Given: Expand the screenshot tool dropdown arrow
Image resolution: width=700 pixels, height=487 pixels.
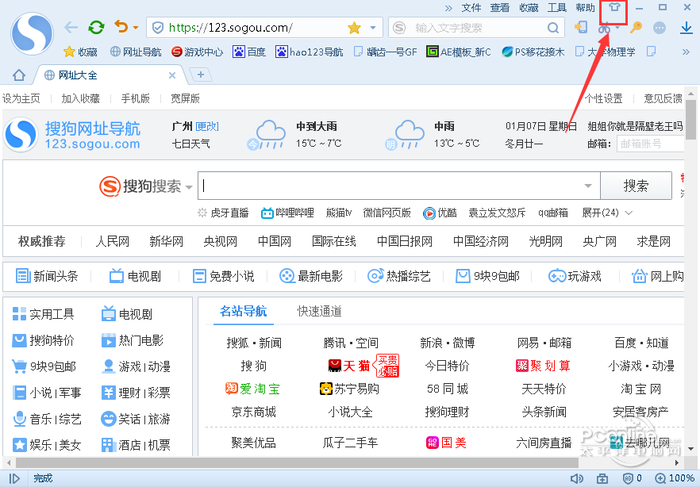Looking at the screenshot, I should [618, 28].
